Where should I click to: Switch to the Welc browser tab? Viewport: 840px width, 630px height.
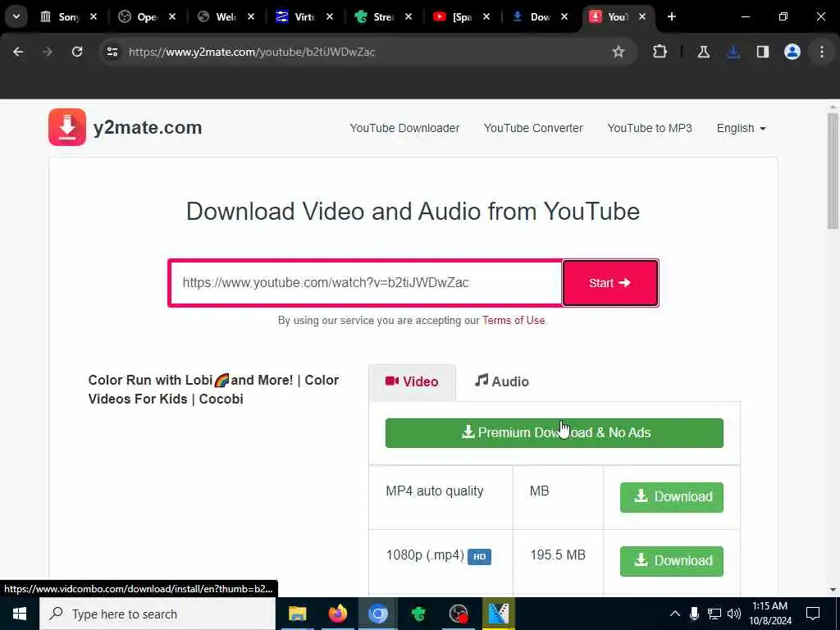[226, 16]
